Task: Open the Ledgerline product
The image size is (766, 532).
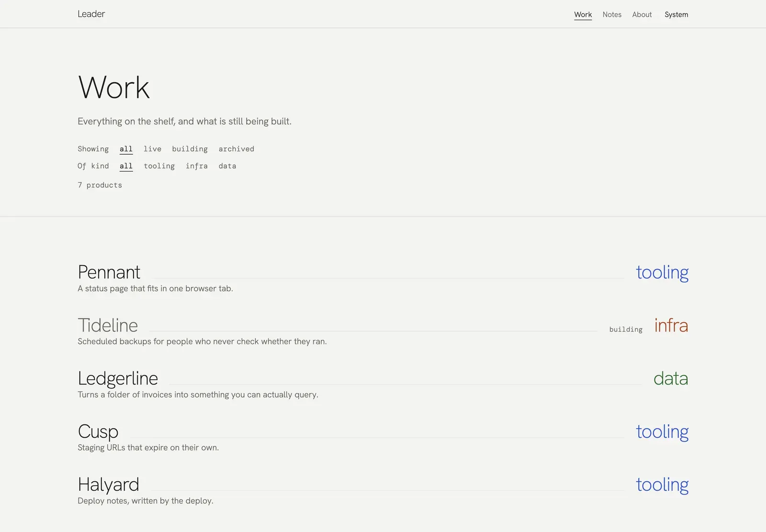Action: (x=118, y=378)
